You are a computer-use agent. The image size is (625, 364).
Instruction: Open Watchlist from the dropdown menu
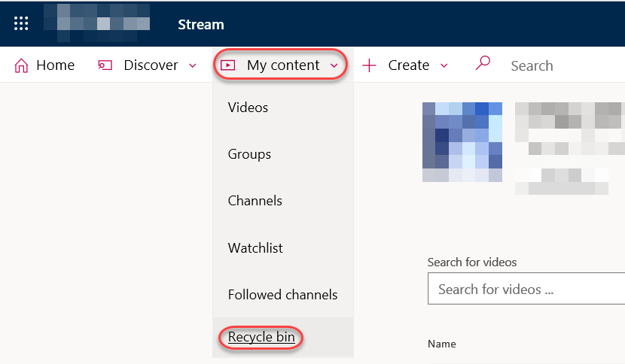pos(255,247)
